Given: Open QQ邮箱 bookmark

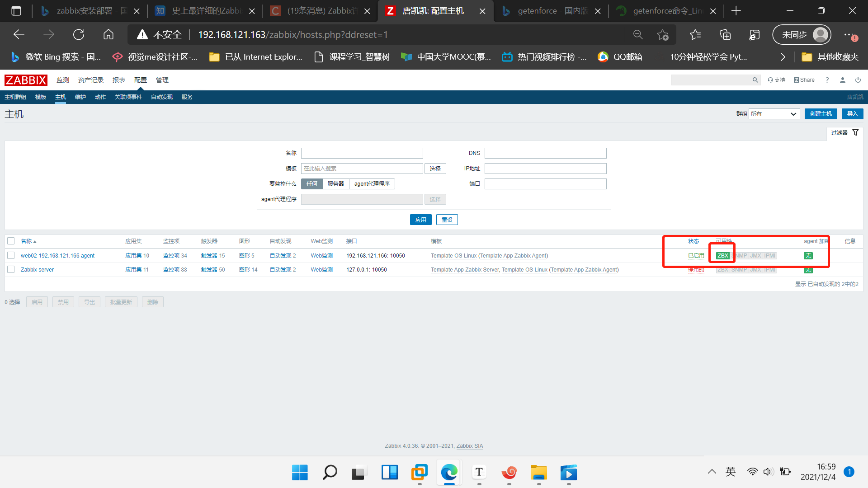Looking at the screenshot, I should (620, 57).
